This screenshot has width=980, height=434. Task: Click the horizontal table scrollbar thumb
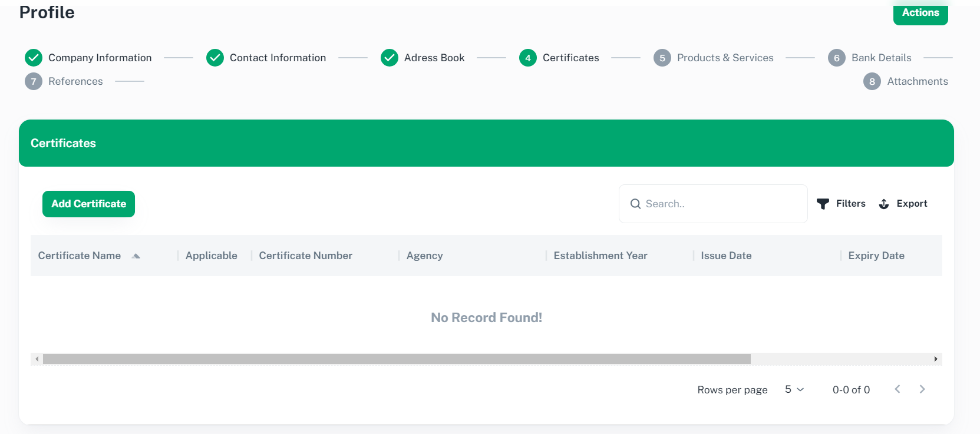397,359
